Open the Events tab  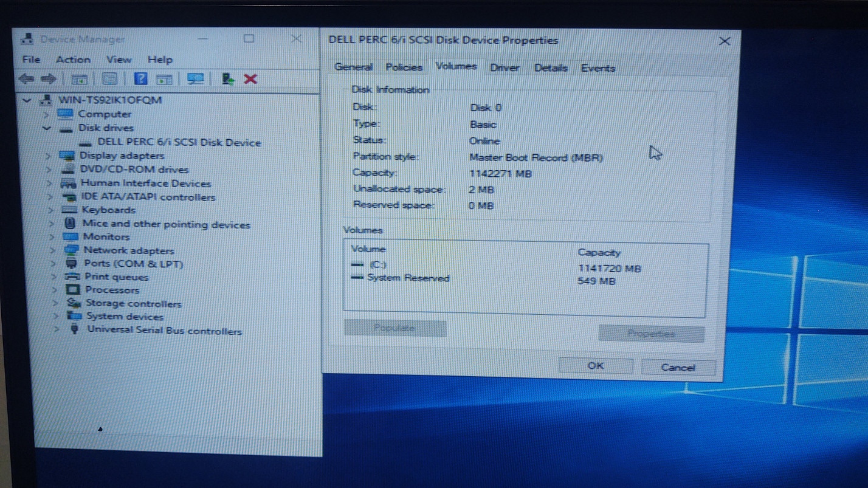tap(598, 68)
